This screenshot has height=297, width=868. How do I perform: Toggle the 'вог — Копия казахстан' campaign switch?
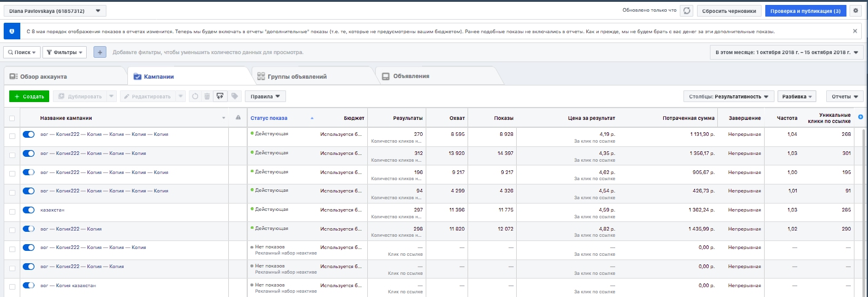coord(28,286)
